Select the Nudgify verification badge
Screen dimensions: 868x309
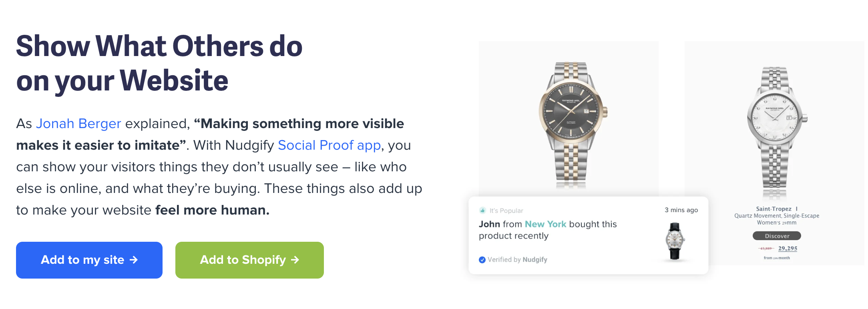click(x=514, y=259)
